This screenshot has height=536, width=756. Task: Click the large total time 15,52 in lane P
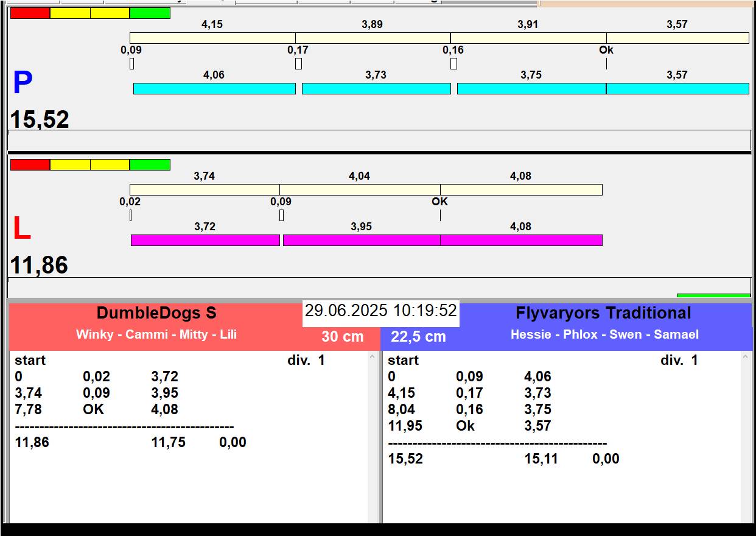pos(40,119)
